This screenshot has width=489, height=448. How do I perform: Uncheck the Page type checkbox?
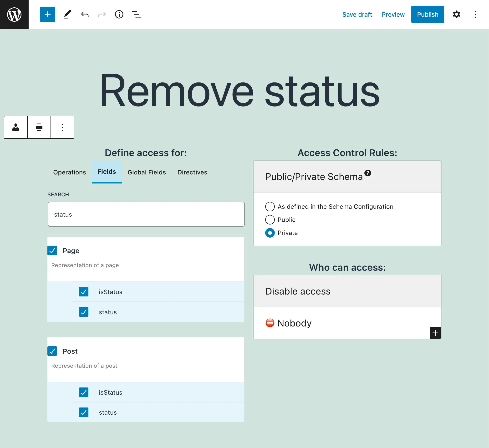(52, 250)
